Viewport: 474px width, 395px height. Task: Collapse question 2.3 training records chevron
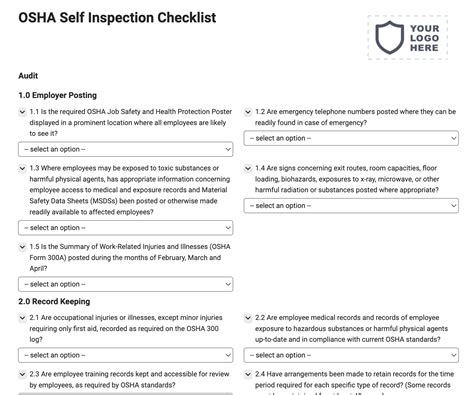click(x=22, y=374)
